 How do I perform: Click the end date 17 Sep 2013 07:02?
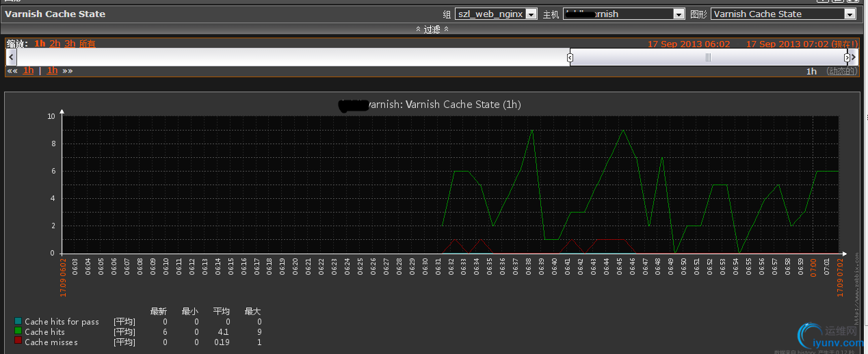click(787, 44)
